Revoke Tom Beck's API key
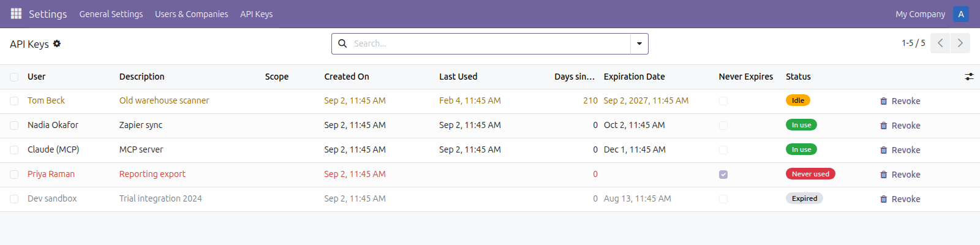 [x=900, y=101]
